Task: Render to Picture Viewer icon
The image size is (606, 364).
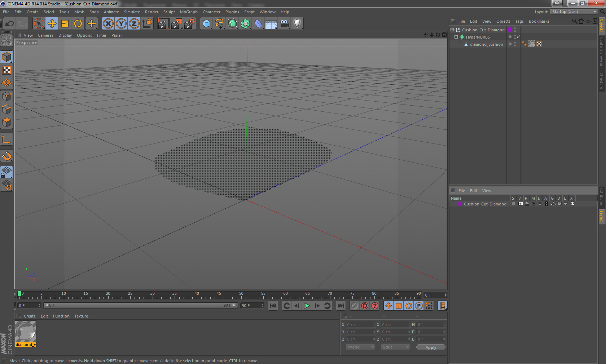Action: point(176,24)
